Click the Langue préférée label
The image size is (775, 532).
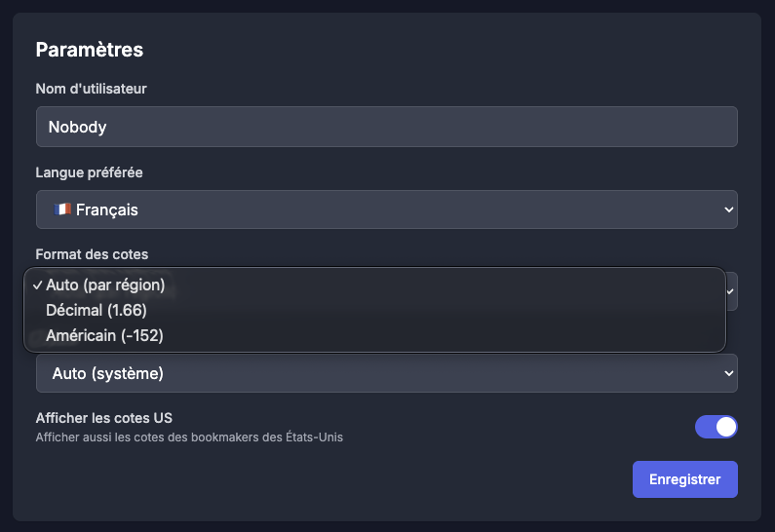[89, 172]
